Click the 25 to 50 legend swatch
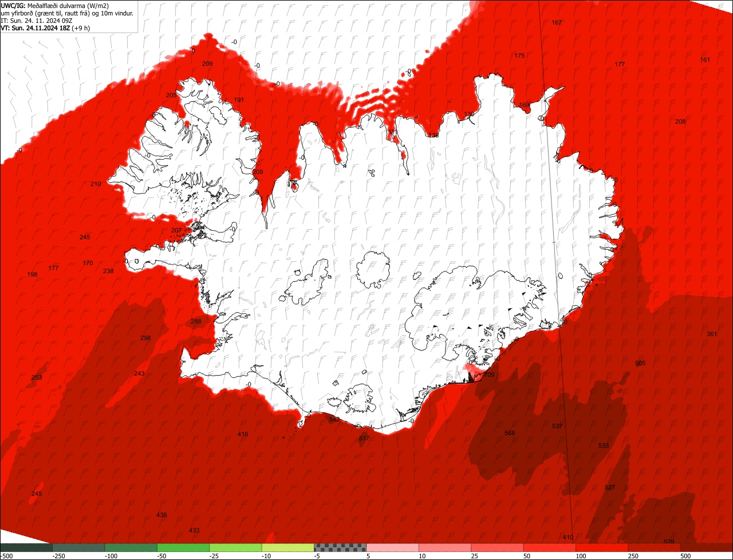Screen dimensions: 733x560 click(x=497, y=547)
